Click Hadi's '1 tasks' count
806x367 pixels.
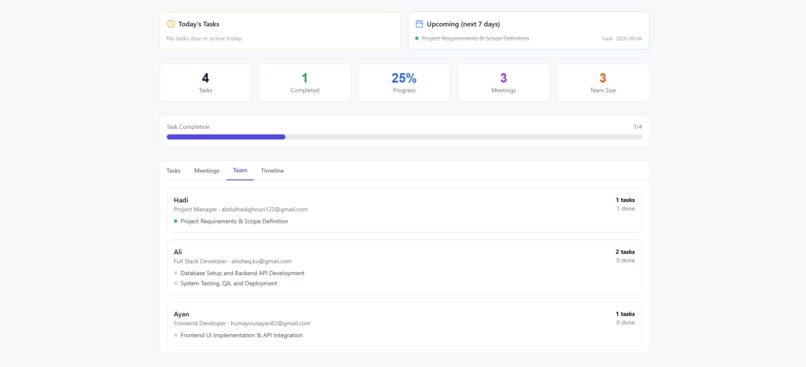625,200
